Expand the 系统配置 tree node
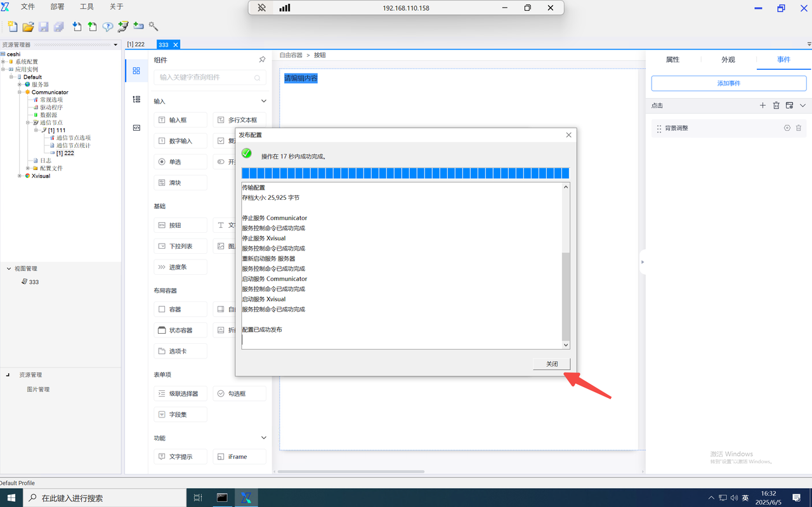The width and height of the screenshot is (812, 507). coord(3,62)
